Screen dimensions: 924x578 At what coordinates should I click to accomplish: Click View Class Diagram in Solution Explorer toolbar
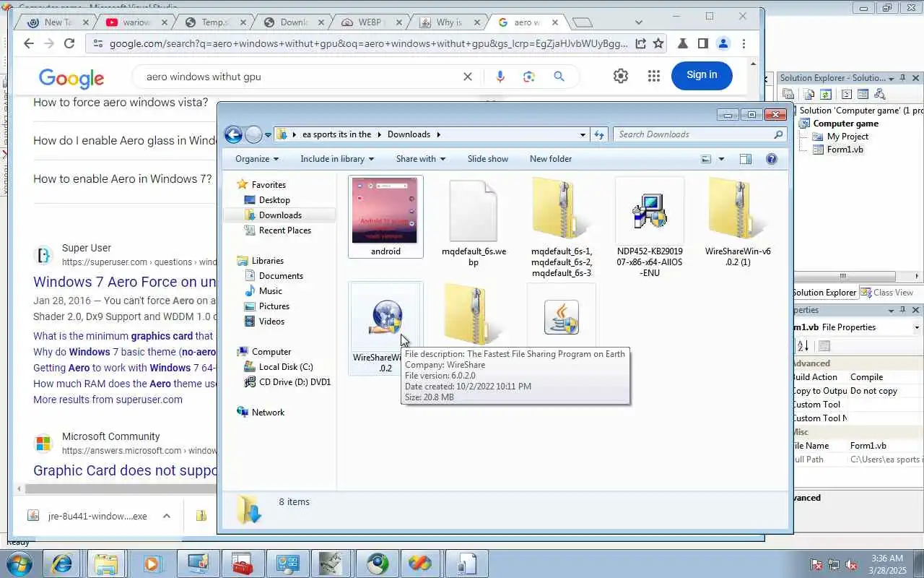pyautogui.click(x=879, y=94)
